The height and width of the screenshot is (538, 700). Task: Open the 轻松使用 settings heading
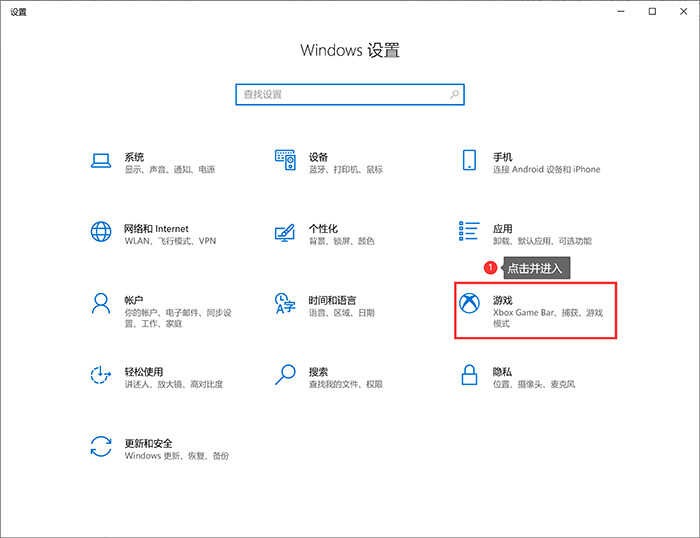(144, 371)
